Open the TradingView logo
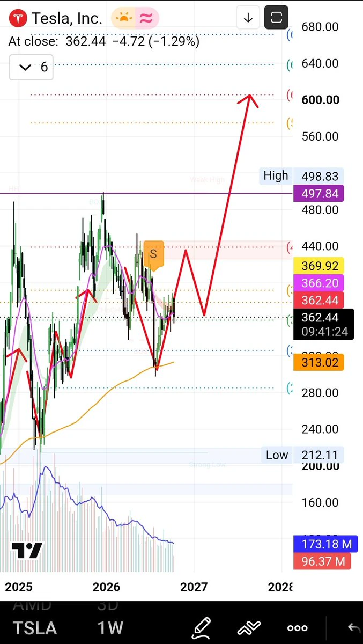 click(27, 551)
